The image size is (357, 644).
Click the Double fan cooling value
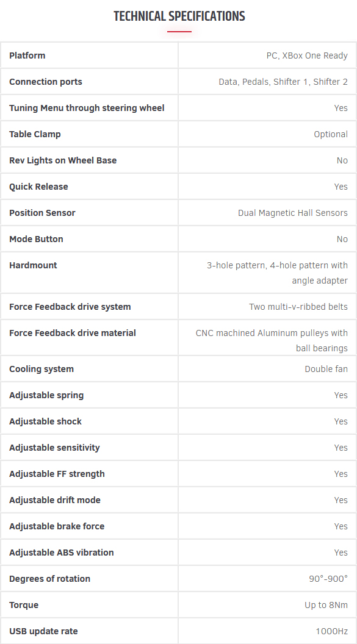point(326,369)
